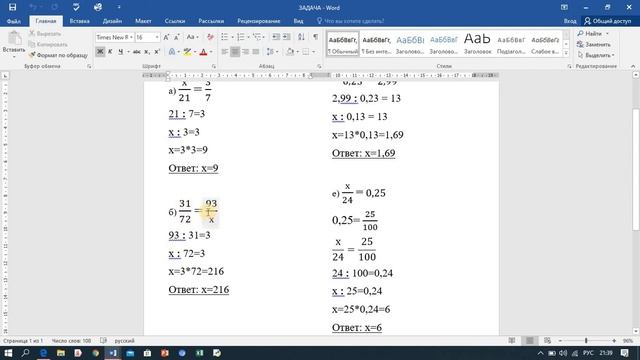Open Выделить select dropdown

[596, 55]
